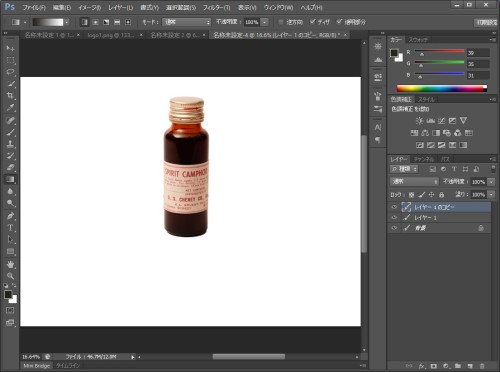The image size is (500, 372).
Task: Toggle the Reverse (逆方向) checkbox
Action: [x=281, y=22]
